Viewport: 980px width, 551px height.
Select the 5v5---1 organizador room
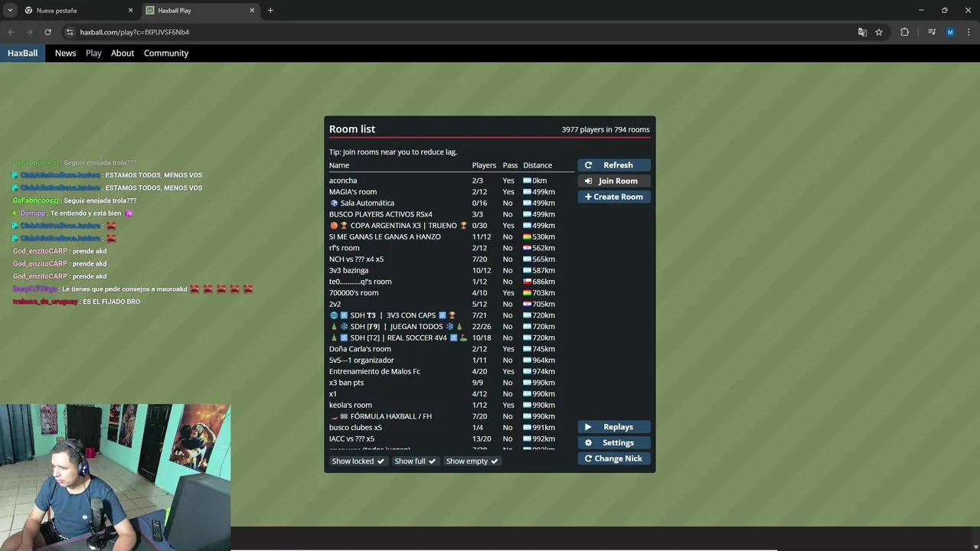pos(452,360)
